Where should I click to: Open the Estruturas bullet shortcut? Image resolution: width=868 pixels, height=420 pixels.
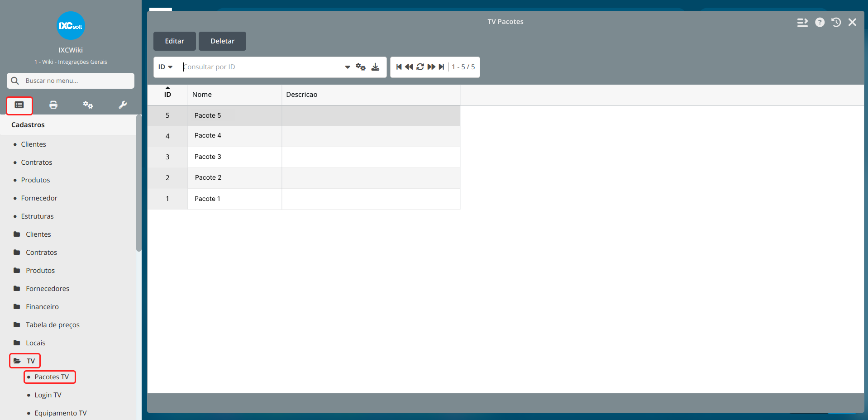37,216
